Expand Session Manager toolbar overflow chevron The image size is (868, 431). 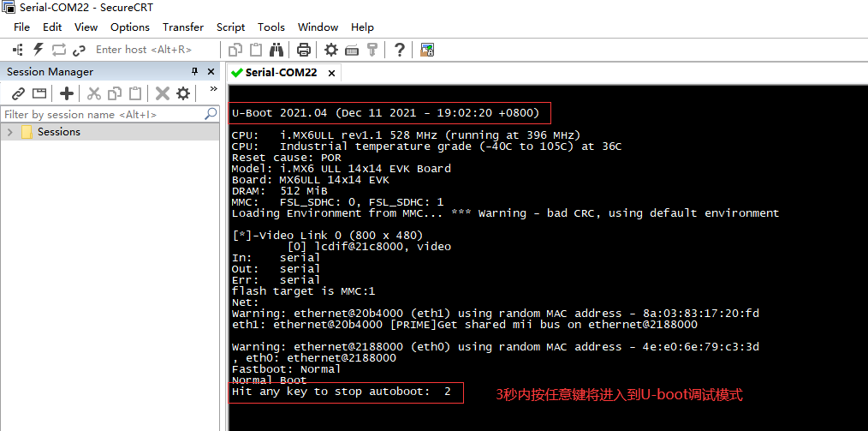(213, 88)
